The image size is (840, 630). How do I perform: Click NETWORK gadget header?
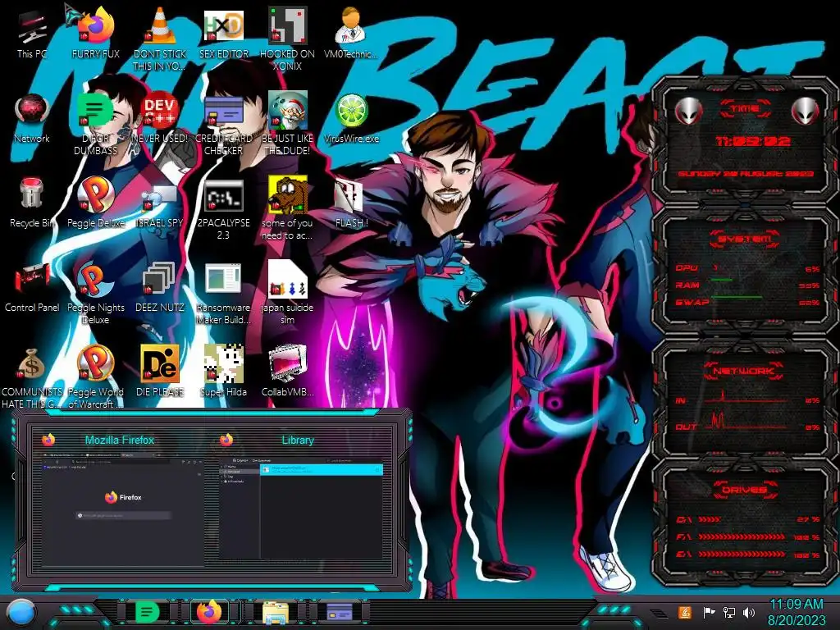[743, 371]
